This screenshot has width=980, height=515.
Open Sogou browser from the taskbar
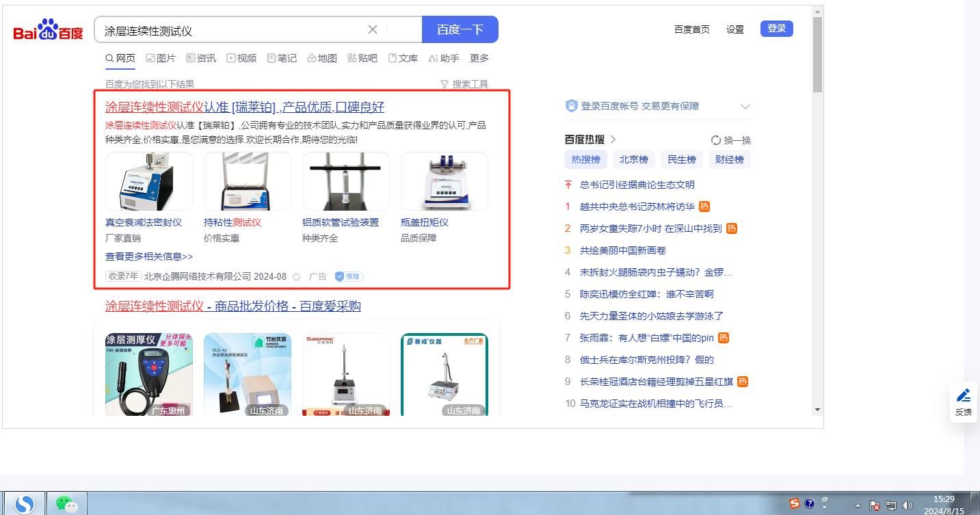coord(25,504)
